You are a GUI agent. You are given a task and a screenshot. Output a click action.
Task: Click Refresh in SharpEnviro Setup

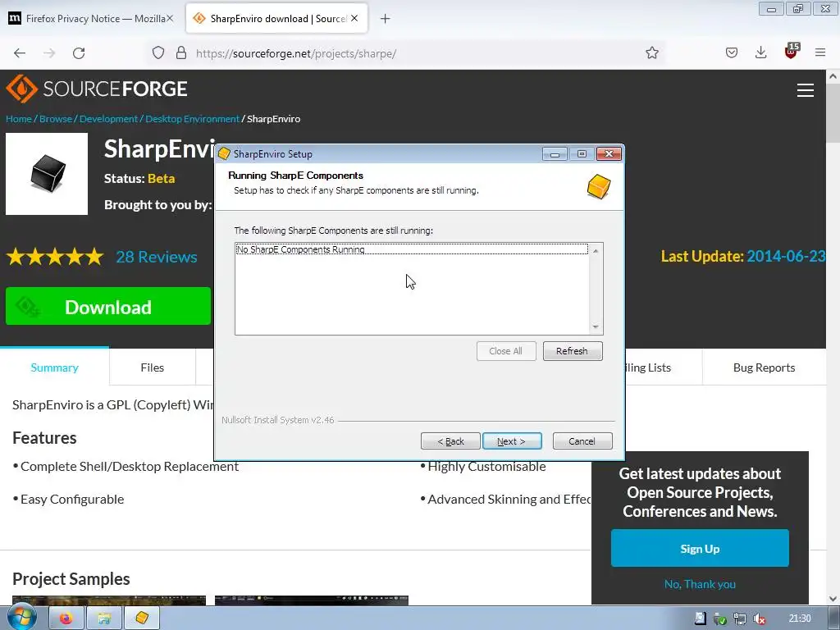(x=572, y=351)
